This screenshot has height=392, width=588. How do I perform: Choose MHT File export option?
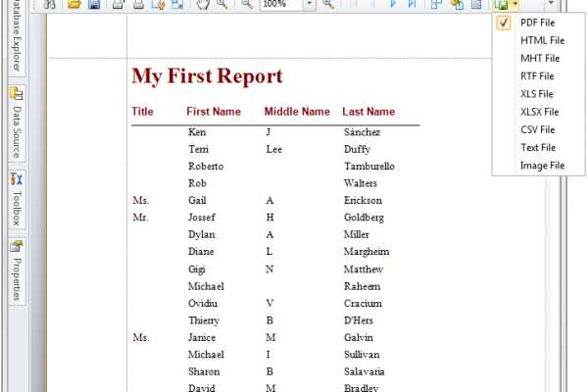(540, 58)
